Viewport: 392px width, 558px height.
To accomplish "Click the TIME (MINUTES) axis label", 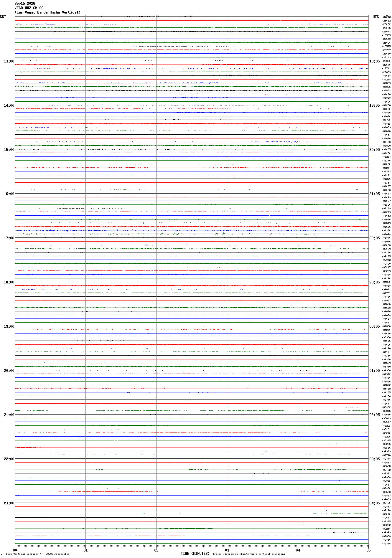I will point(195,554).
